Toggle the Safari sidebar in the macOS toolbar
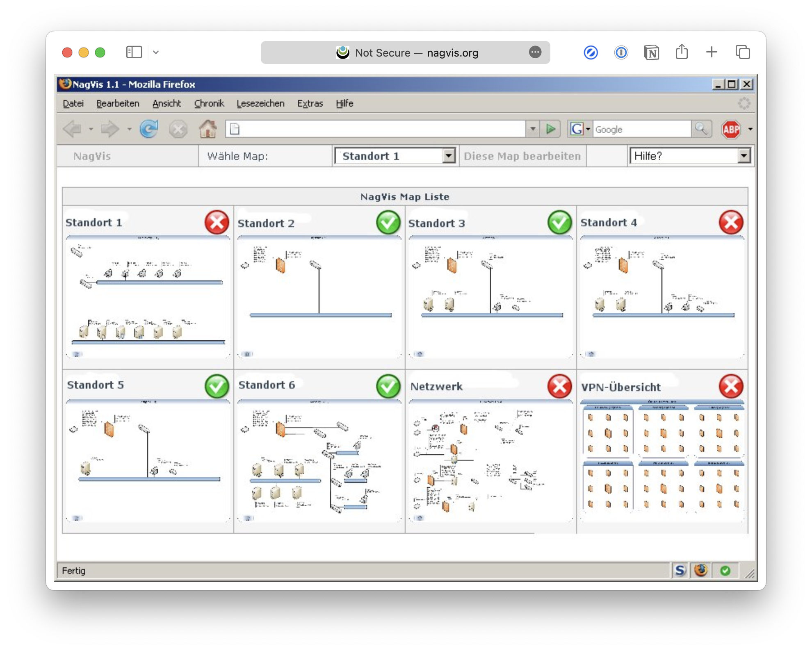The image size is (812, 651). click(134, 52)
